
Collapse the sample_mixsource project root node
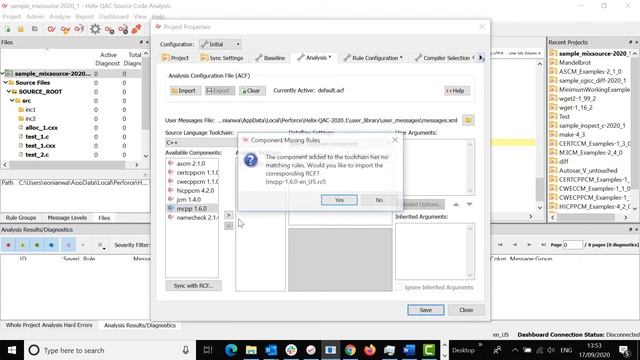coord(2,73)
